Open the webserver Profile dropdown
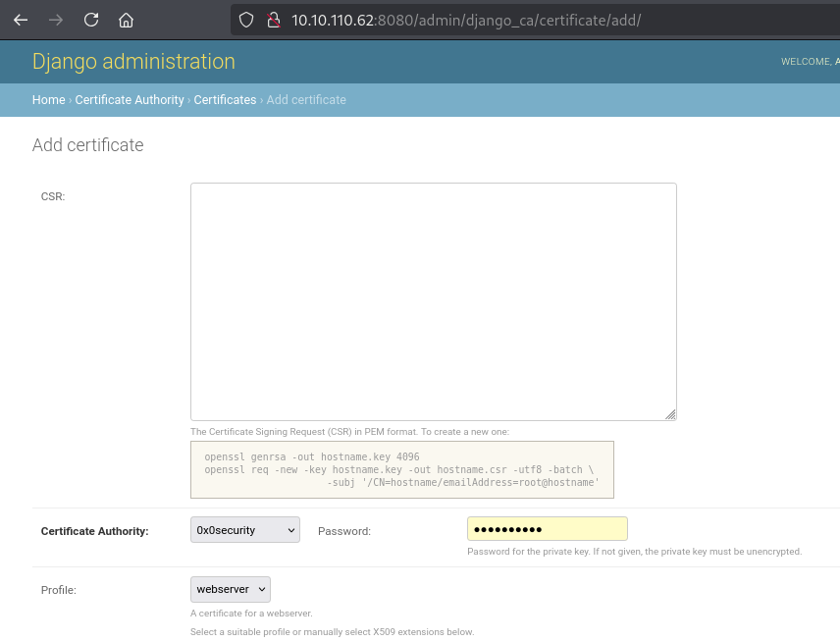The width and height of the screenshot is (840, 642). 230,589
